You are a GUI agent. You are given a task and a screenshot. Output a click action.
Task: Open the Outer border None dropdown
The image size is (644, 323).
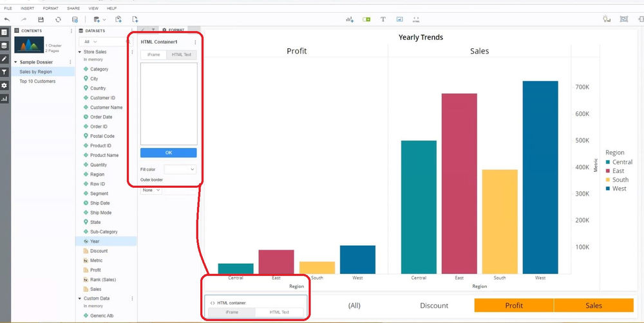point(151,190)
